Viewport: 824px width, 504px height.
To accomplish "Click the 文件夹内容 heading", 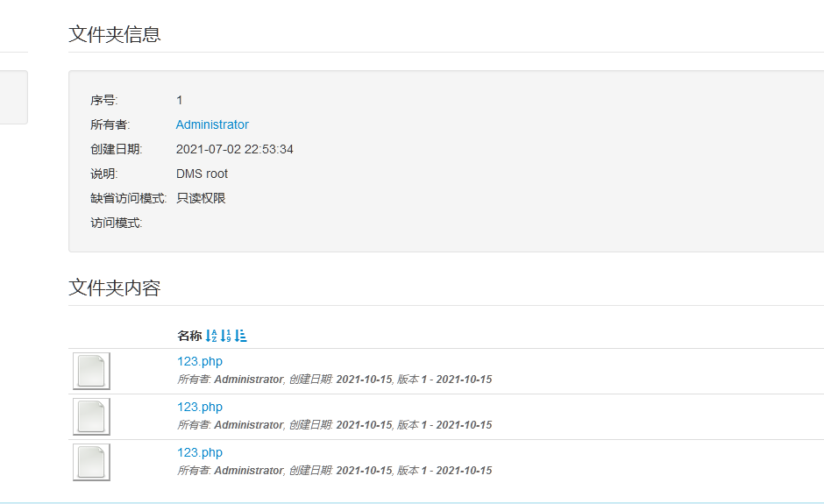I will point(114,287).
